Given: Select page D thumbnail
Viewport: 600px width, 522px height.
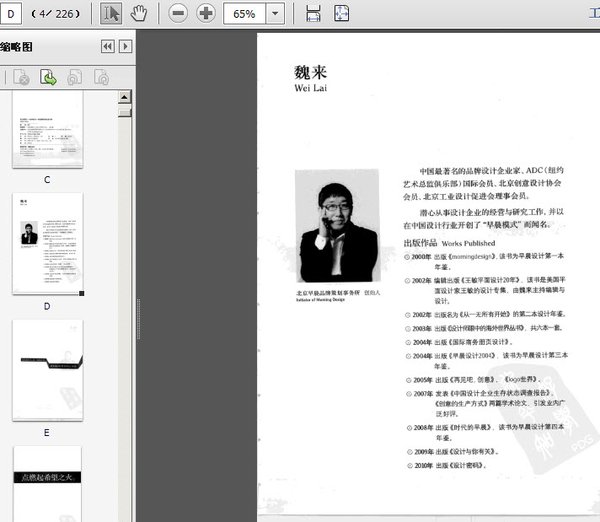Looking at the screenshot, I should (x=47, y=244).
